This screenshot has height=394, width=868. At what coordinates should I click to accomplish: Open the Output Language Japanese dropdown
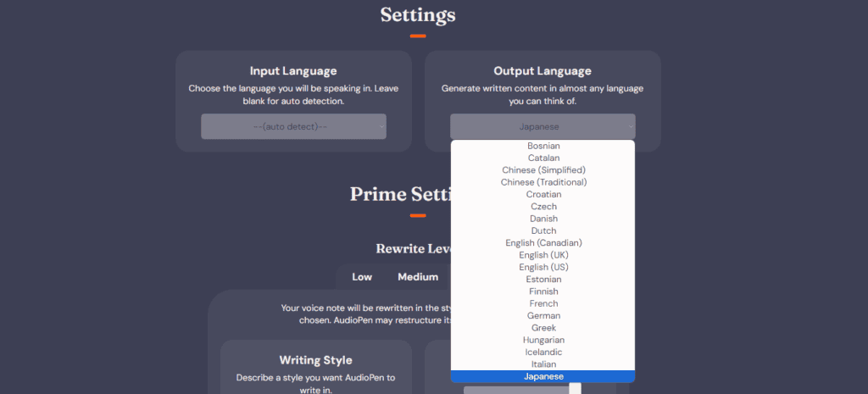pos(542,127)
